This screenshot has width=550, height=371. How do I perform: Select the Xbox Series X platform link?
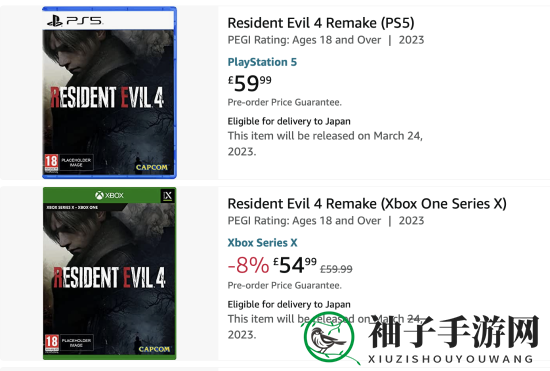[262, 243]
